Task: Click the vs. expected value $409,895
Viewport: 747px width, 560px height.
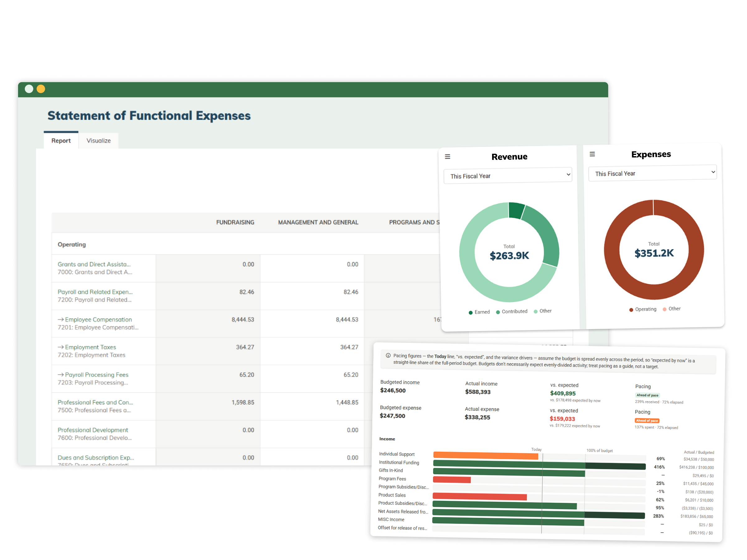Action: [x=563, y=393]
